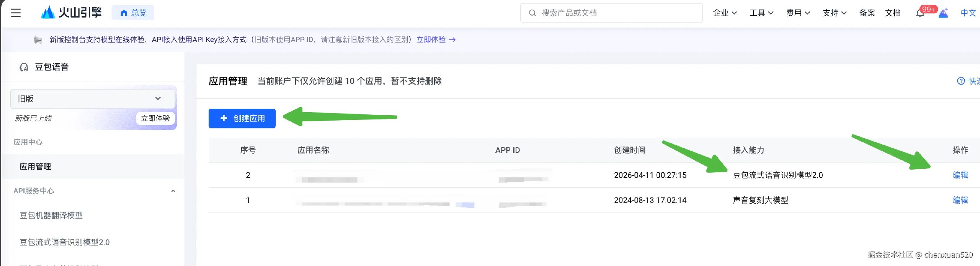Open the hamburger menu icon

16,13
